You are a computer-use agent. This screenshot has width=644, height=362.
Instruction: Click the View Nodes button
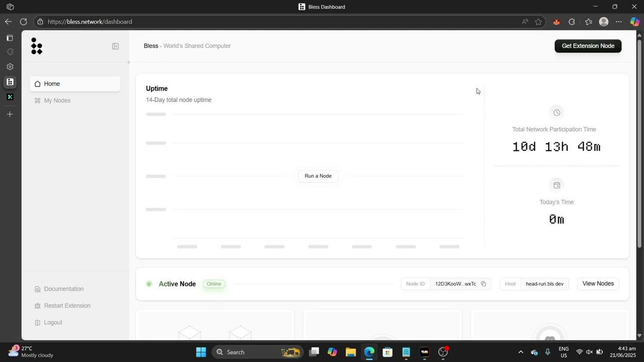(x=598, y=284)
